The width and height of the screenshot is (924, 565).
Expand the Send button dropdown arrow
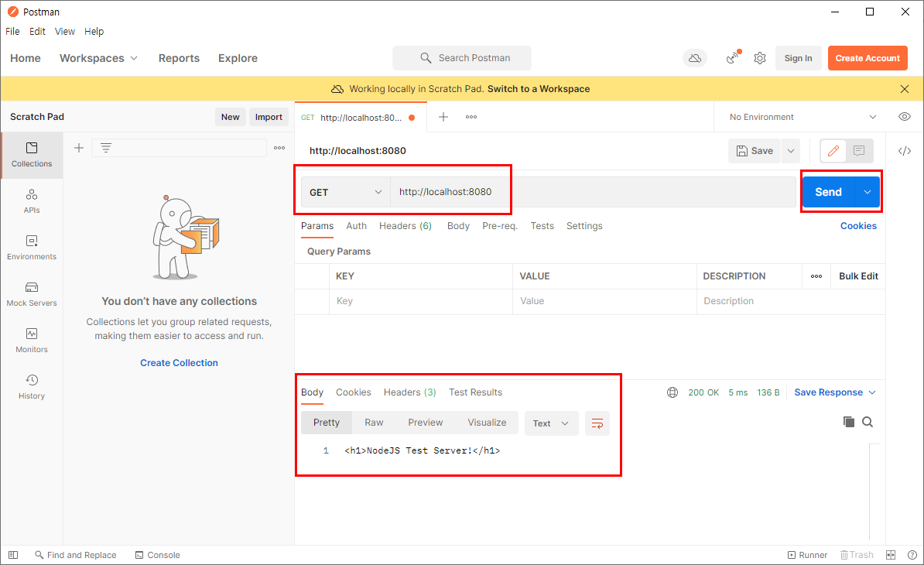coord(868,192)
